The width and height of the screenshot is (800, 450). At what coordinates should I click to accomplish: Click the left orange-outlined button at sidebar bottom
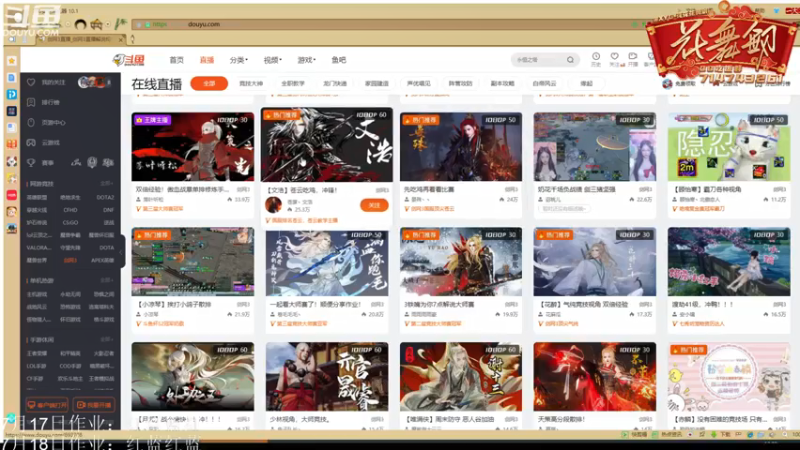tap(47, 405)
